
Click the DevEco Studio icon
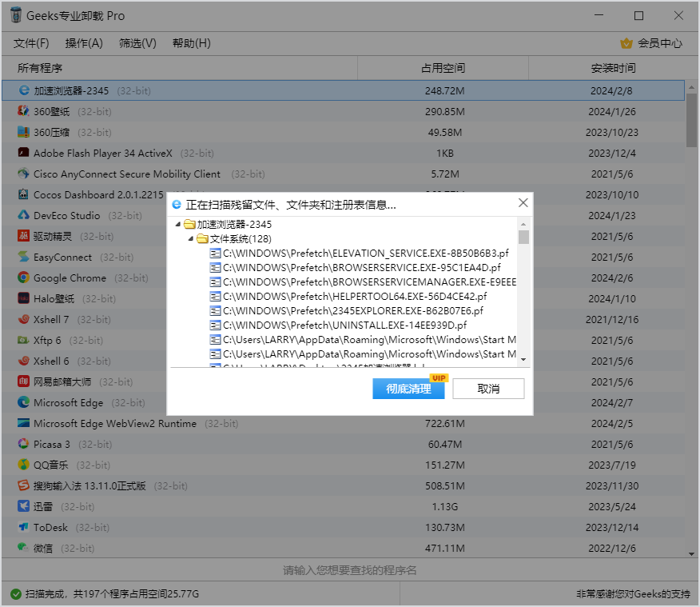pyautogui.click(x=23, y=215)
